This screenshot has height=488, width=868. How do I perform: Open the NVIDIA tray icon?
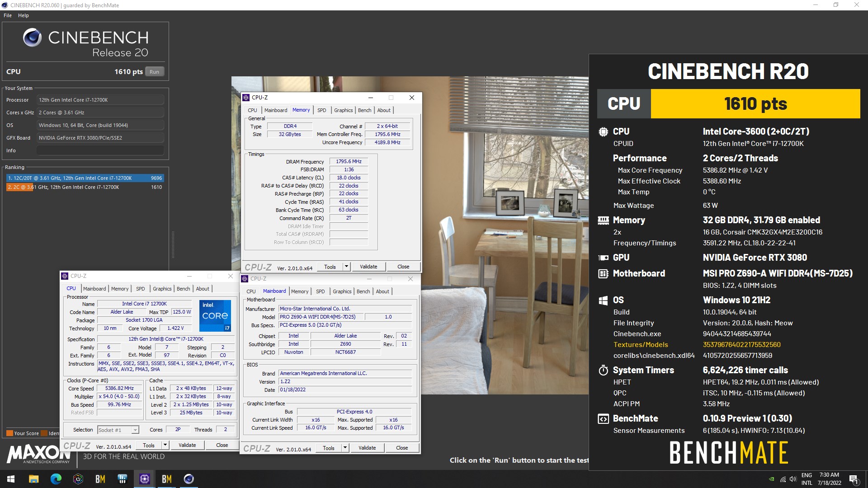click(771, 479)
